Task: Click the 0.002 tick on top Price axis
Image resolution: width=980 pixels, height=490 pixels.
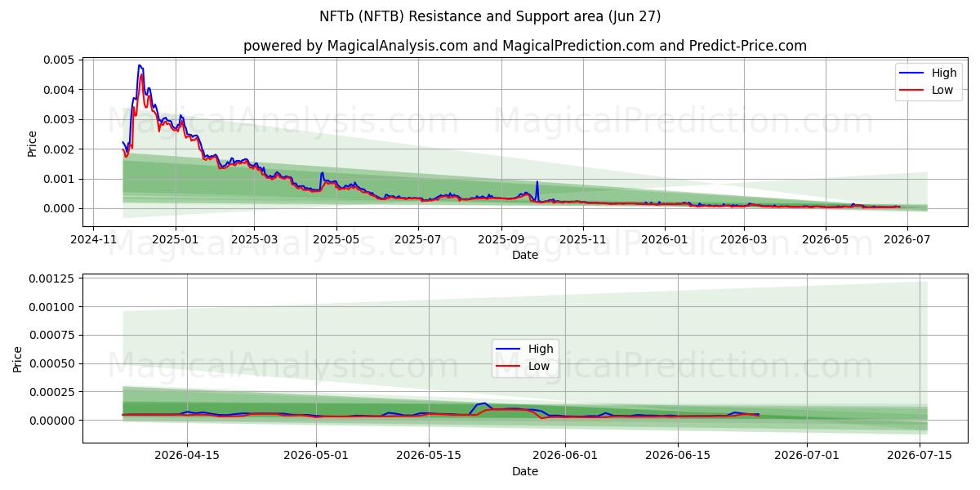Action: coord(59,149)
